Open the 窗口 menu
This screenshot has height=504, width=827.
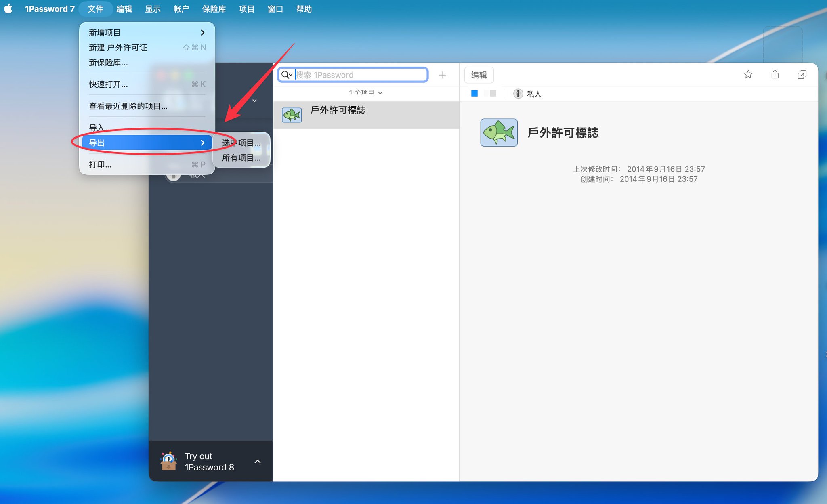(275, 9)
